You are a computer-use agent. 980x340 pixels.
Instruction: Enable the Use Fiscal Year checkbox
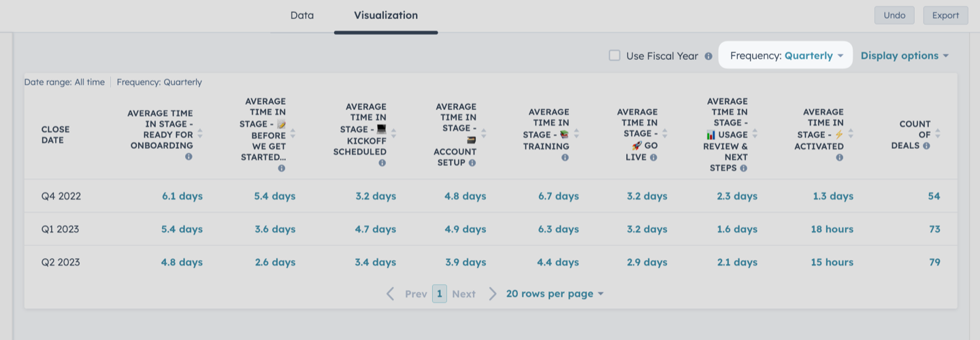615,56
